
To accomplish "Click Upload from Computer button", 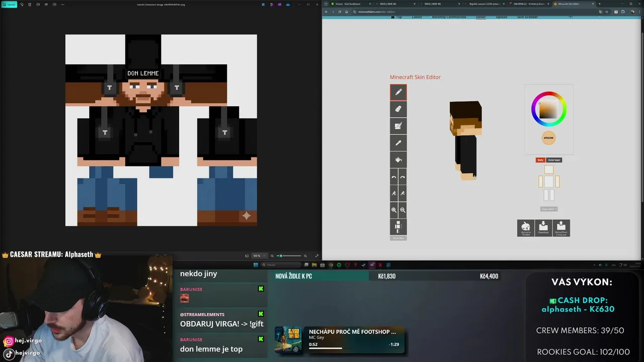I will point(561,228).
